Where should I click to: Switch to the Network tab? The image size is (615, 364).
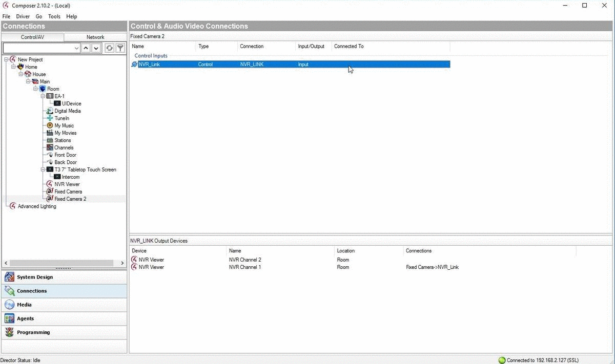coord(95,37)
